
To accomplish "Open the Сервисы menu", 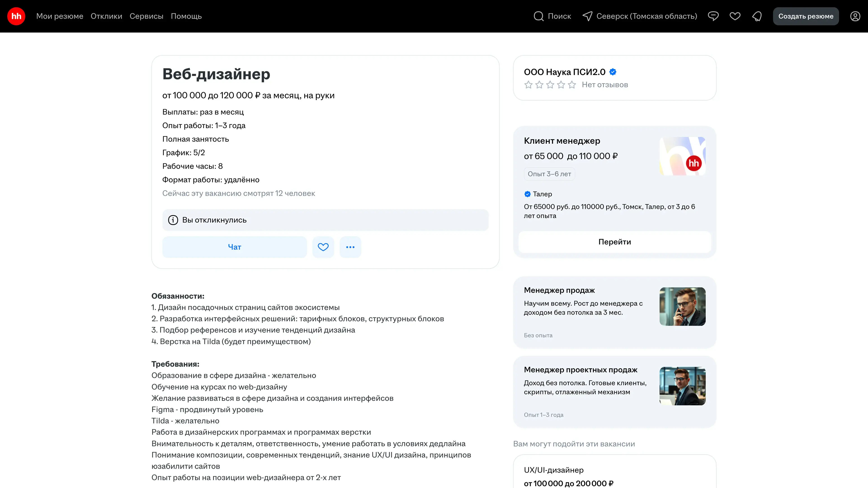I will [146, 16].
